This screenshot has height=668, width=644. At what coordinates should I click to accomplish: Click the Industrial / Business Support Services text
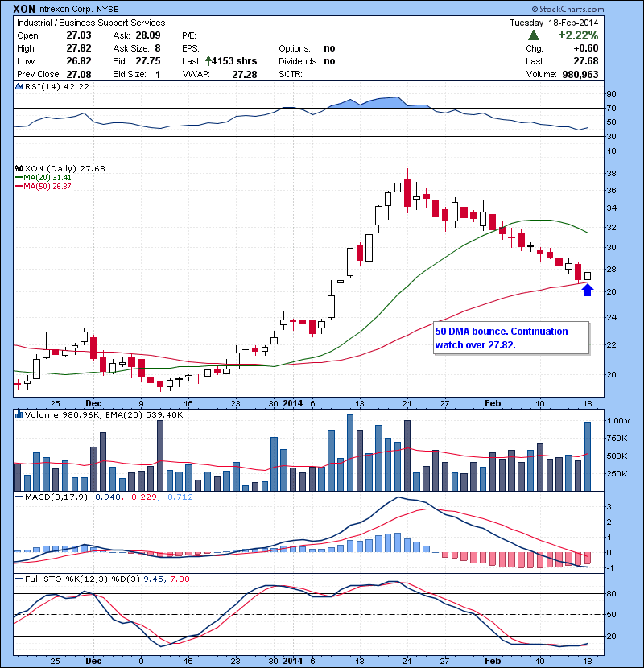tap(91, 23)
